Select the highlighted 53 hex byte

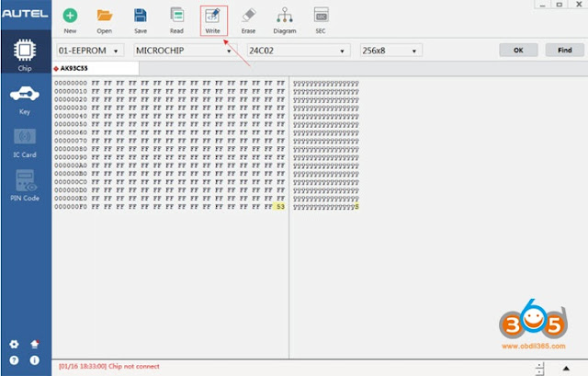coord(280,207)
